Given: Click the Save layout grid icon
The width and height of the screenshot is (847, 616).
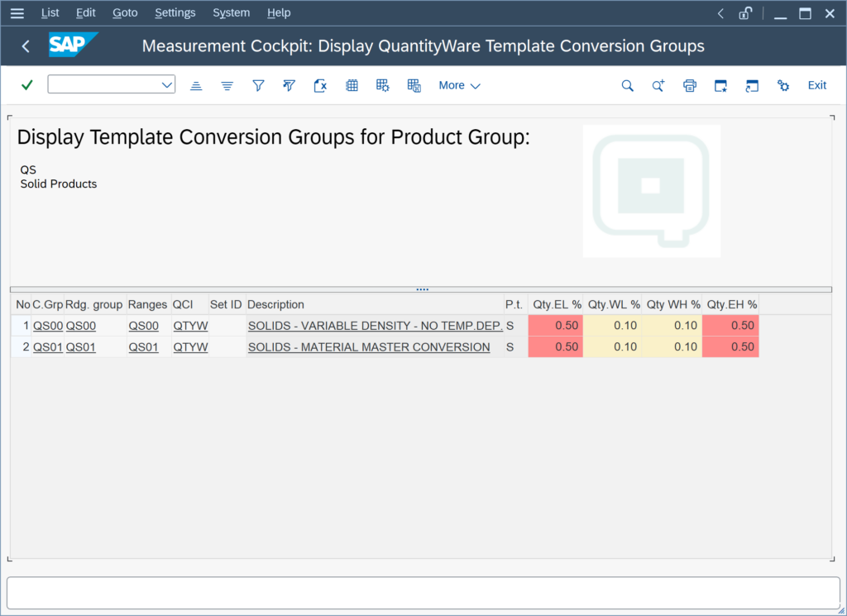Looking at the screenshot, I should click(x=414, y=85).
